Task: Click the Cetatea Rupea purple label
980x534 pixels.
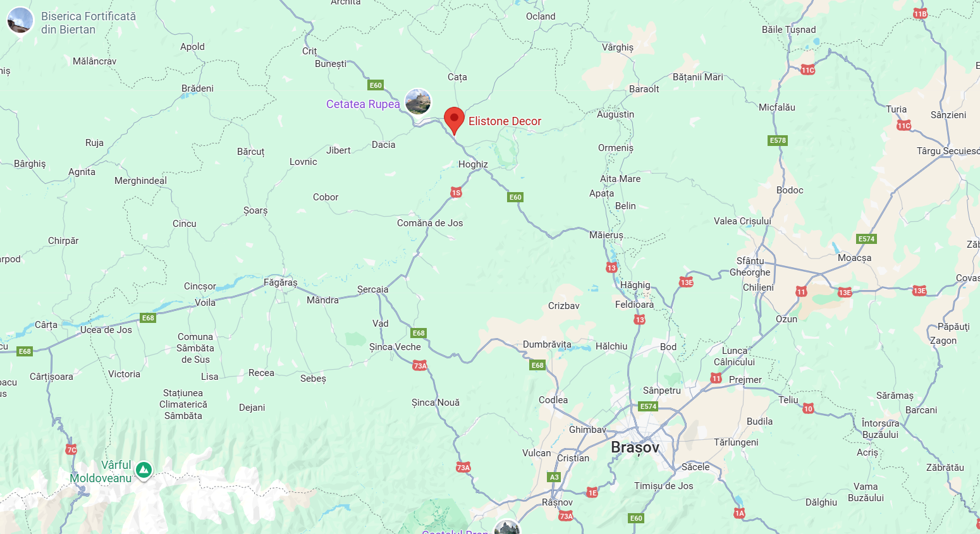Action: [363, 104]
